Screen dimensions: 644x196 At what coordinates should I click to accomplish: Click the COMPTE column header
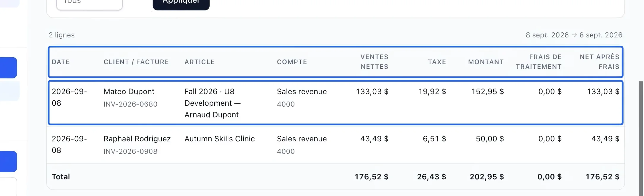(292, 62)
